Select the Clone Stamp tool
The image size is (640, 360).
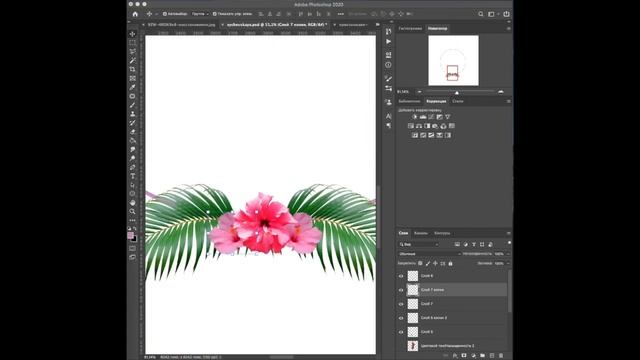click(x=132, y=114)
